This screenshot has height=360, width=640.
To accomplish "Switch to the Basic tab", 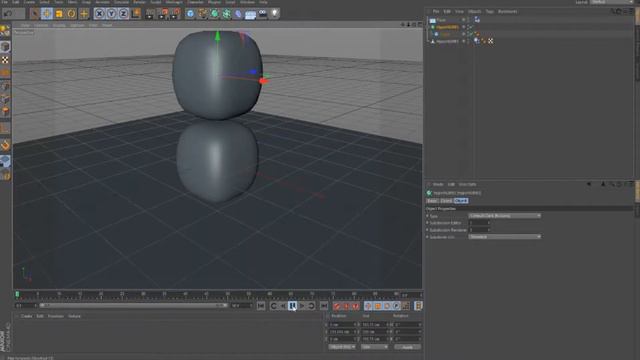I will (432, 201).
